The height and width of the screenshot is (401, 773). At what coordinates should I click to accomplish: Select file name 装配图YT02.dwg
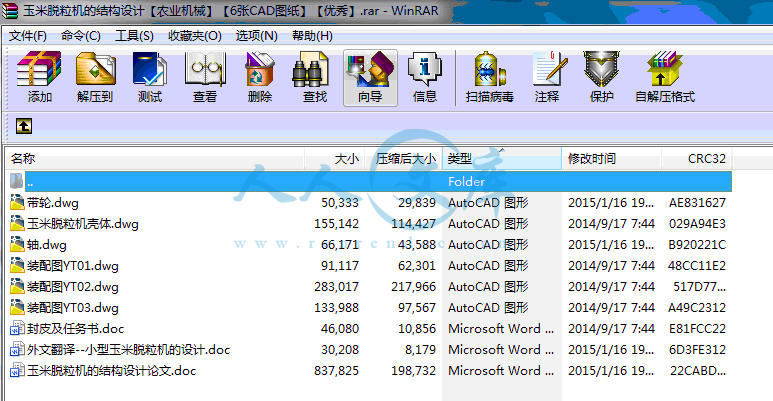tap(73, 287)
